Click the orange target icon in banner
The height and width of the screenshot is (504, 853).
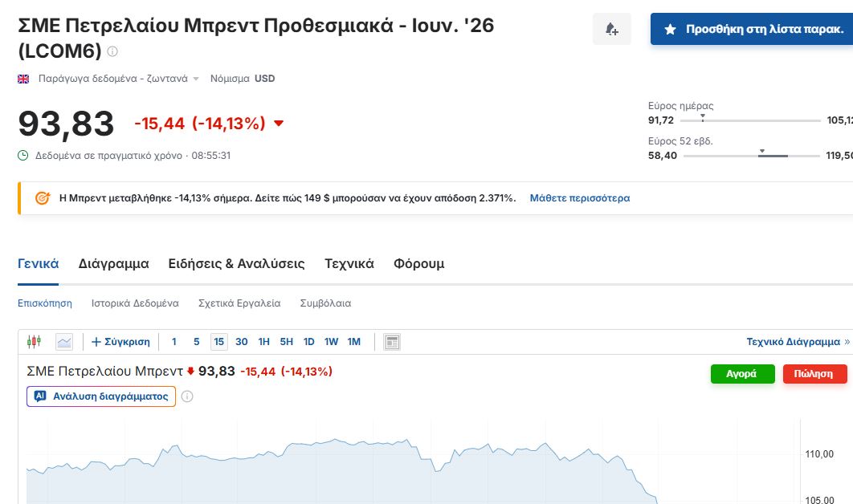point(43,198)
